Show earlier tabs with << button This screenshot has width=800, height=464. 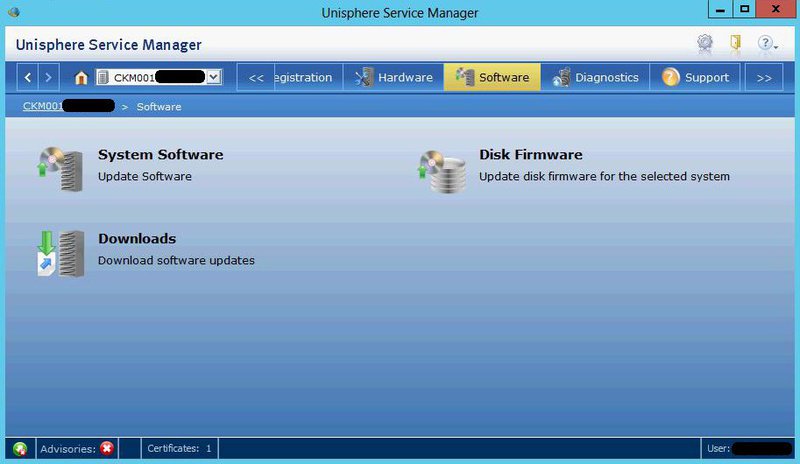click(256, 78)
